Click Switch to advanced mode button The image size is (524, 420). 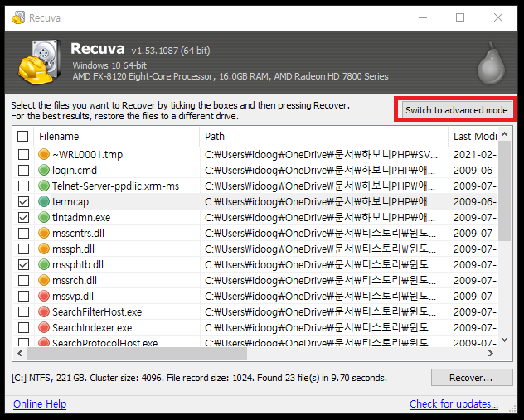click(457, 110)
